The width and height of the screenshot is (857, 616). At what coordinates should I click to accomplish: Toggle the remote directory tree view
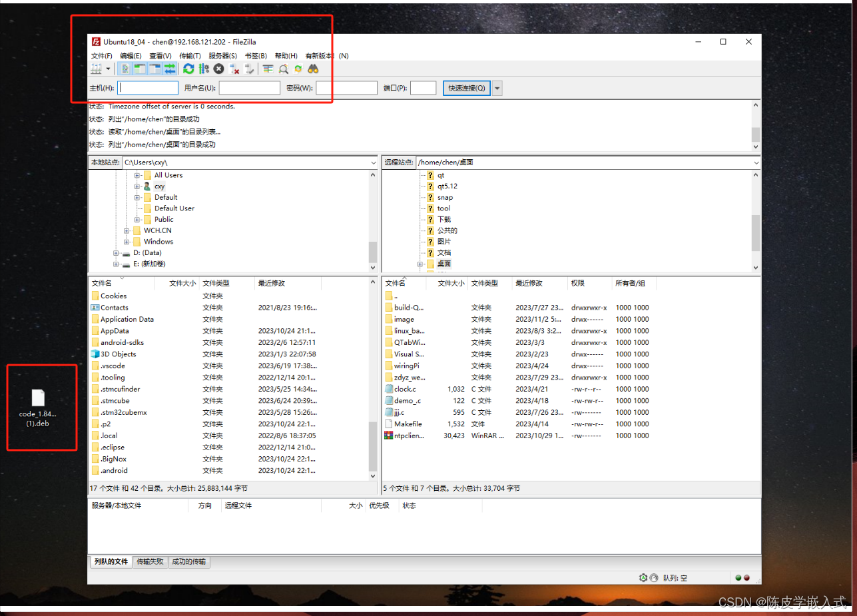click(x=154, y=69)
